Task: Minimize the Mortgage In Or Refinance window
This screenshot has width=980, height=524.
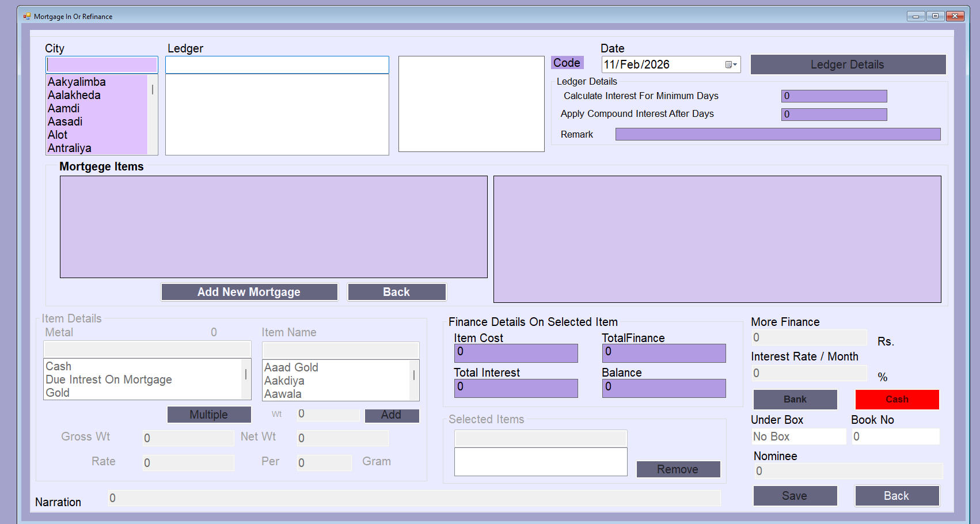Action: [x=916, y=16]
